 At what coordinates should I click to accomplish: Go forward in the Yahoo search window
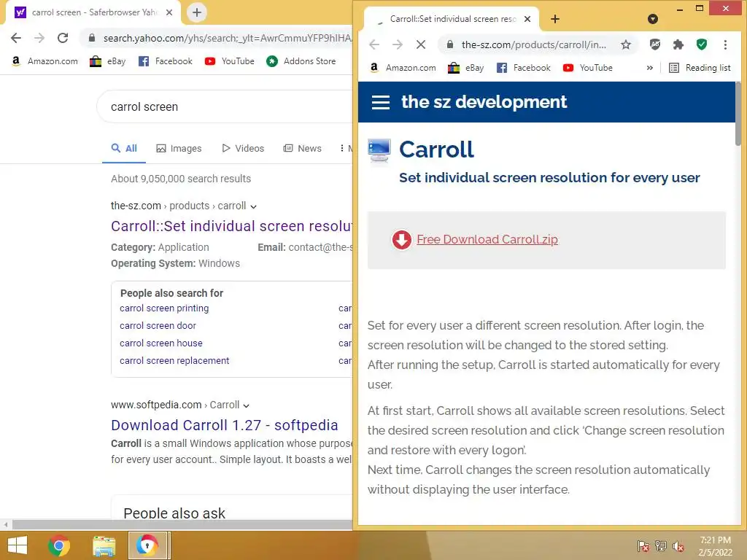pyautogui.click(x=39, y=38)
